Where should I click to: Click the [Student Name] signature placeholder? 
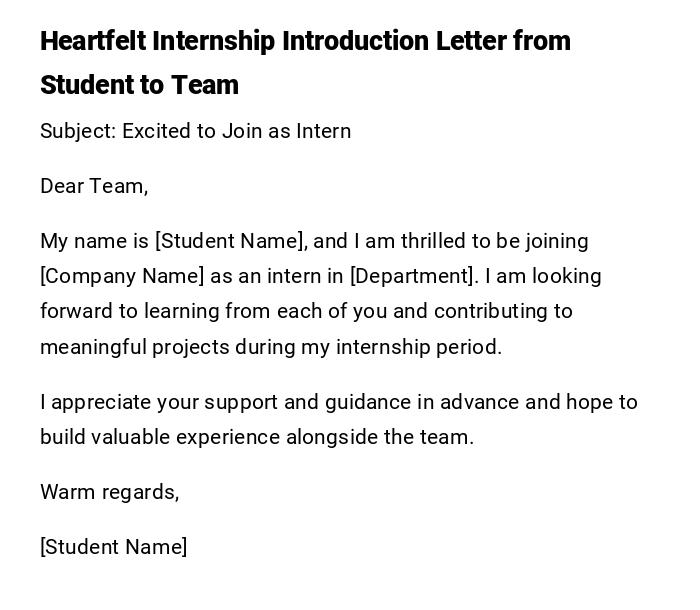point(113,547)
